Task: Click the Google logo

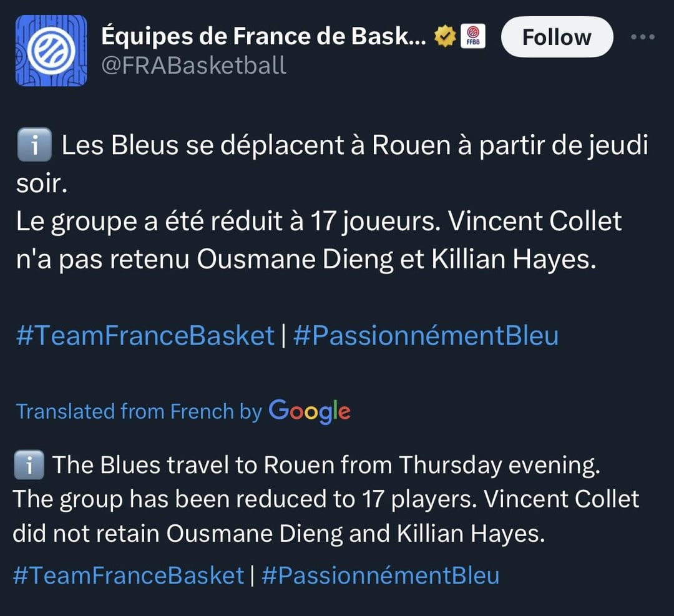Action: [x=310, y=411]
